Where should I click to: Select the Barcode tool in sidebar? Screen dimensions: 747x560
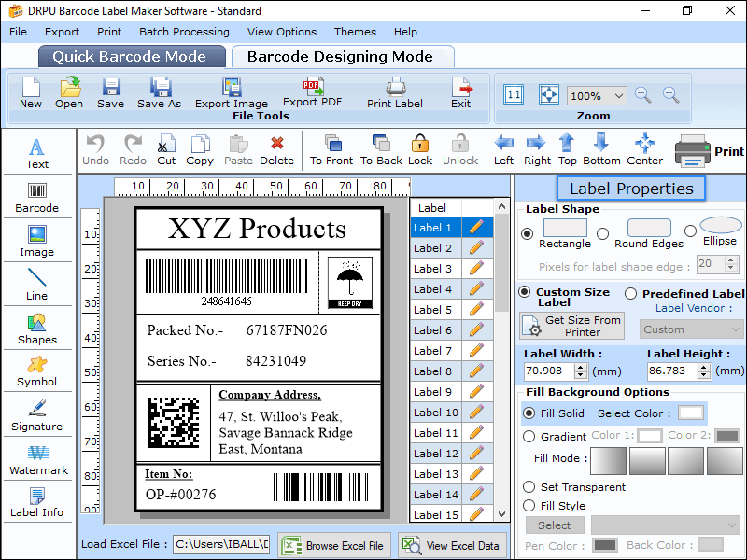click(37, 198)
